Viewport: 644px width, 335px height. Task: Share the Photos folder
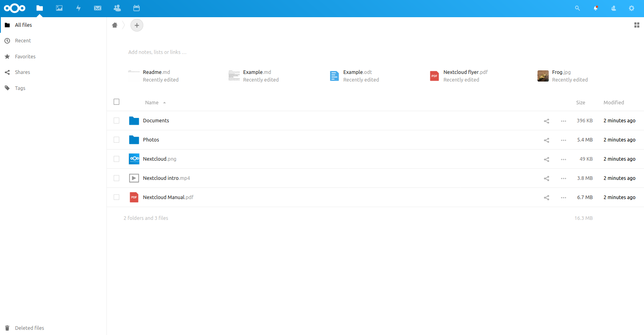546,140
